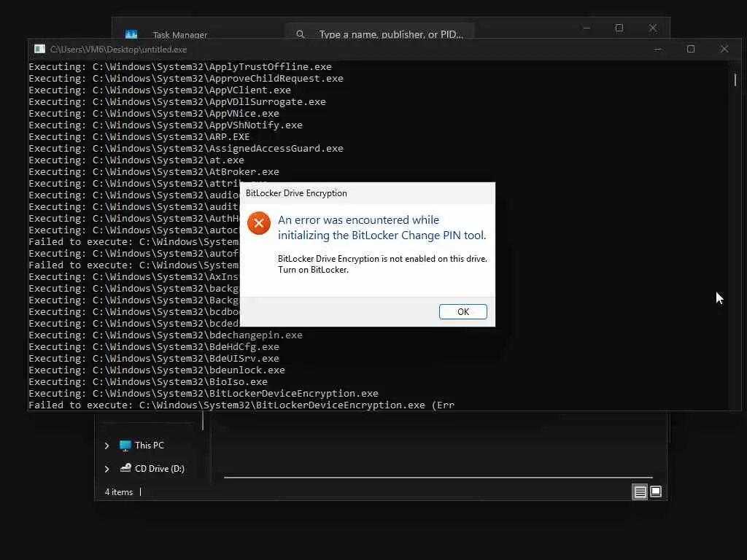Click console line 'BdeUISrv.exe'

154,359
